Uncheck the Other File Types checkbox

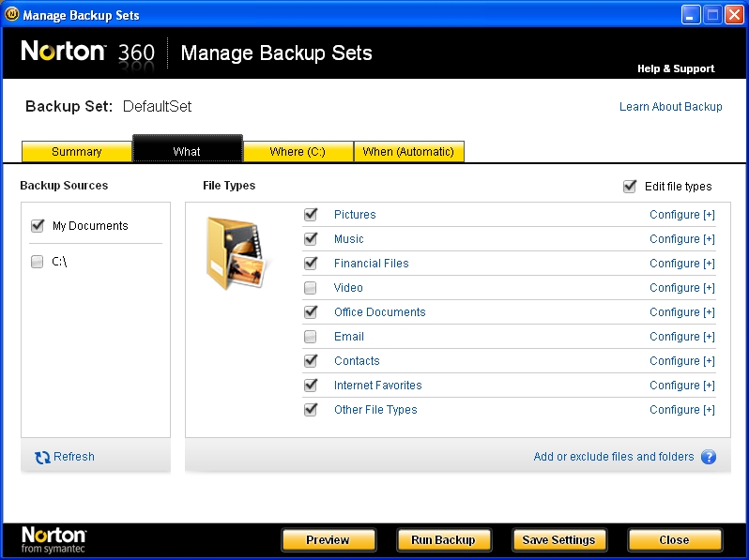[x=311, y=409]
